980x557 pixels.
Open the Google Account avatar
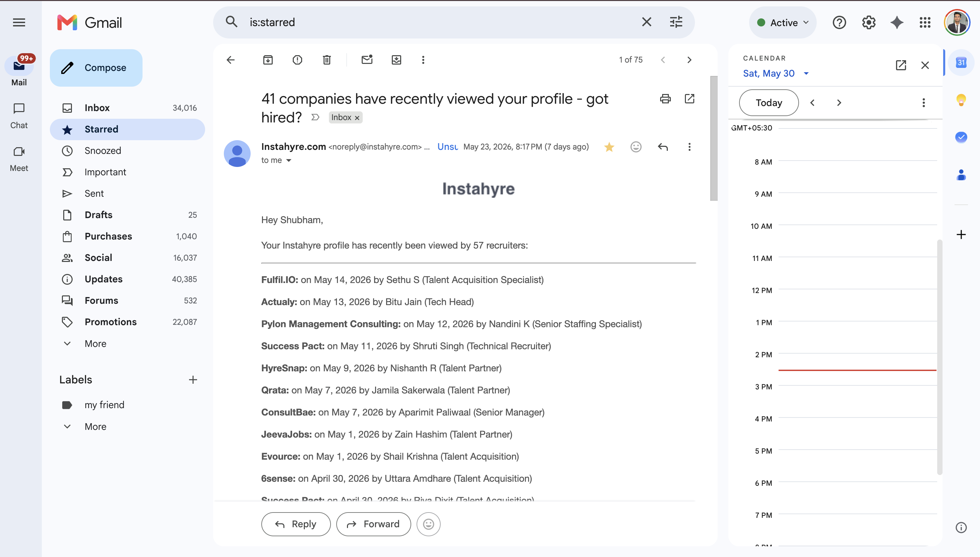[x=957, y=22]
